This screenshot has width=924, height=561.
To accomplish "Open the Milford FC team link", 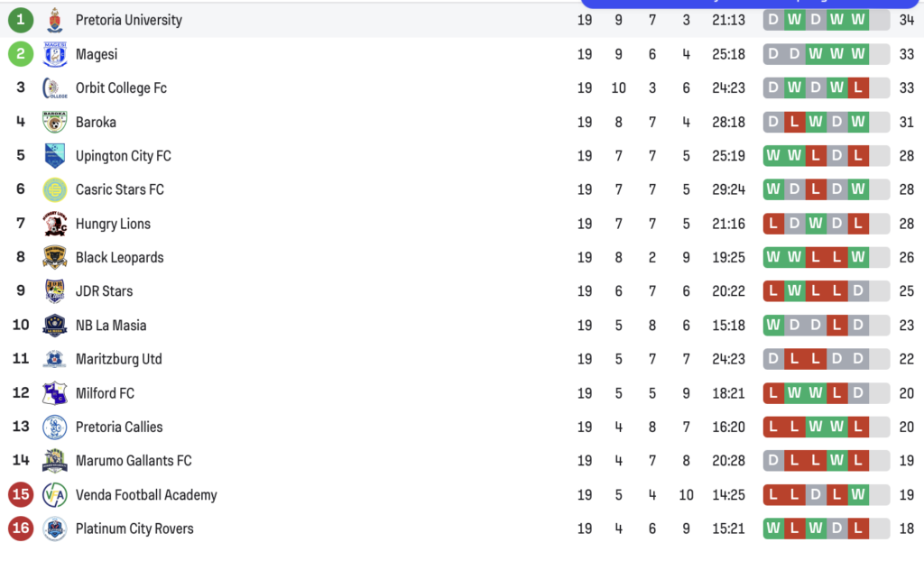I will point(105,393).
